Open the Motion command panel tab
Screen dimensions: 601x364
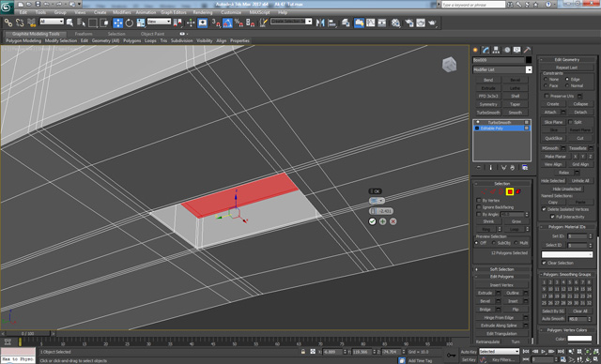point(507,50)
